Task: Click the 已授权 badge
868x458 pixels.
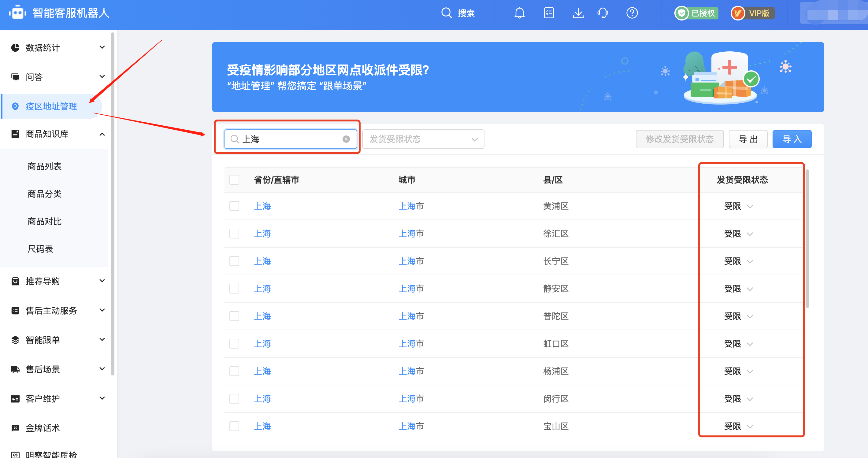Action: [x=696, y=13]
